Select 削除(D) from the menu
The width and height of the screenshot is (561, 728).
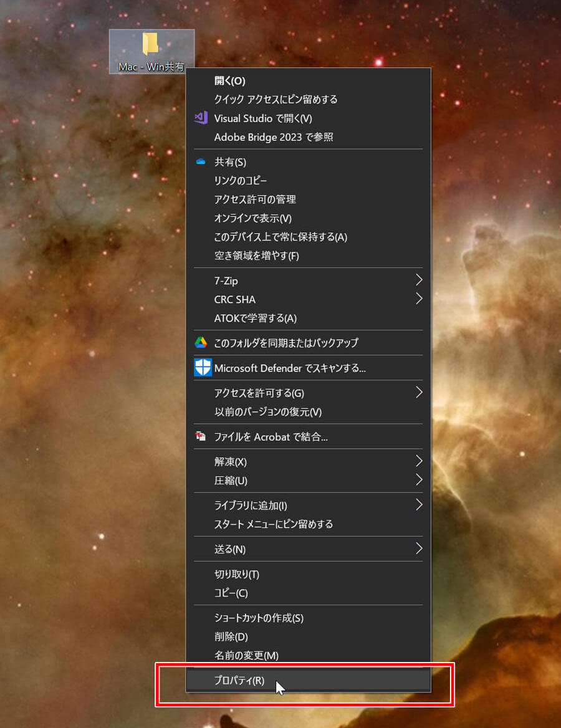(309, 636)
